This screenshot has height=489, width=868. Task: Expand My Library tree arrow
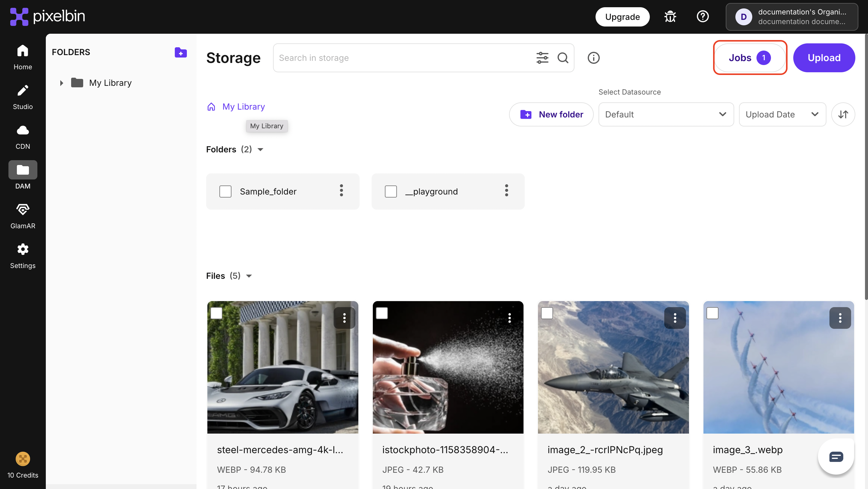[61, 83]
